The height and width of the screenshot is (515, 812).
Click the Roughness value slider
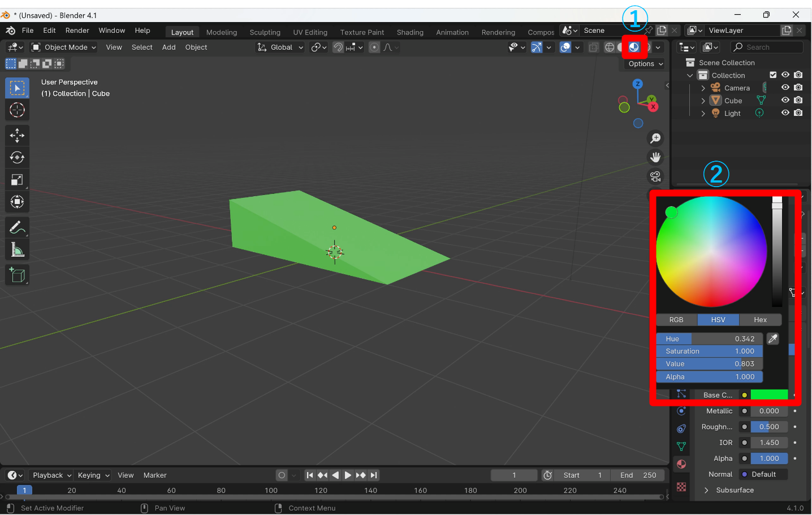(x=769, y=427)
